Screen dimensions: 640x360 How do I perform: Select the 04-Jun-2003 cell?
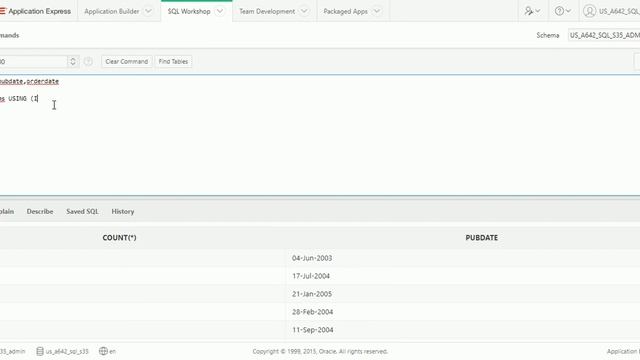312,258
